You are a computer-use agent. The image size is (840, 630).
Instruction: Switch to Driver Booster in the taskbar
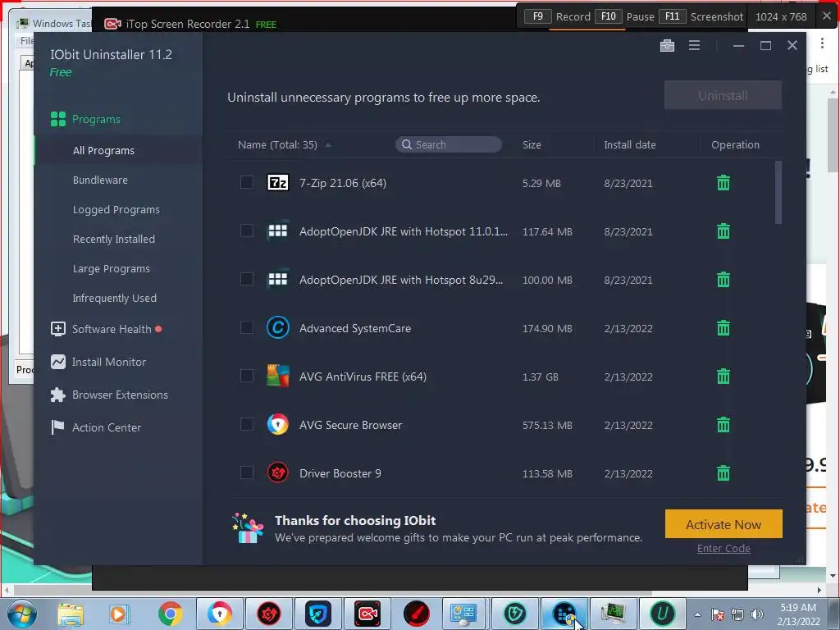click(269, 614)
